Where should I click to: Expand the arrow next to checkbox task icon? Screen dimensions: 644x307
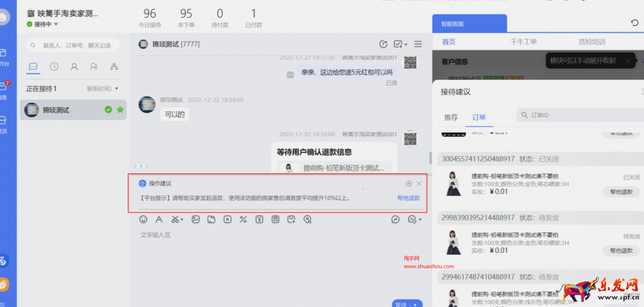(406, 44)
